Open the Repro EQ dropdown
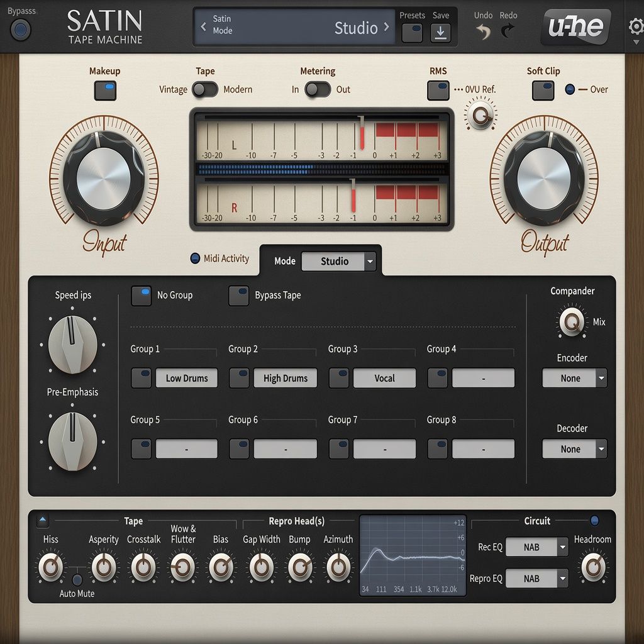The width and height of the screenshot is (644, 644). (x=537, y=579)
